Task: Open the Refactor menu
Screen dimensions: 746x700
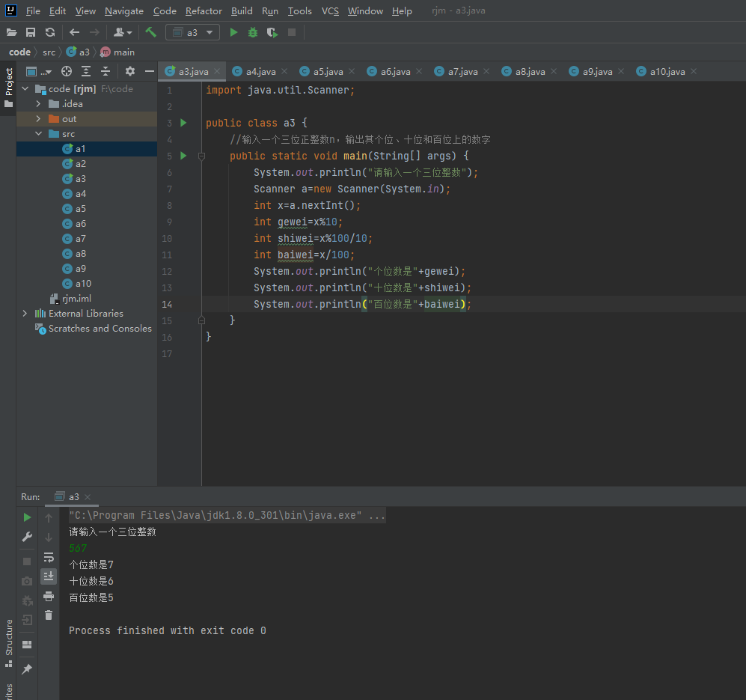Action: click(204, 11)
